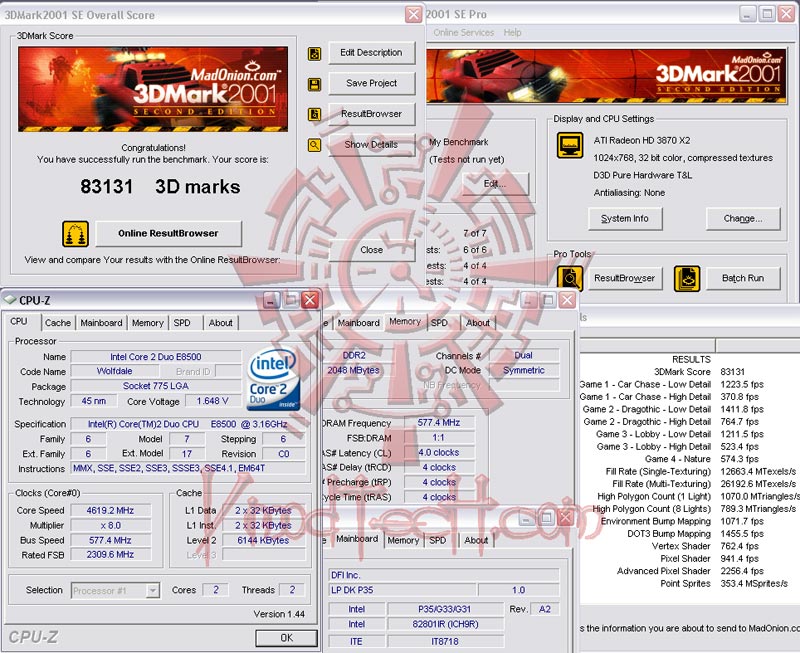Click the southbridge value 82801IR (ICH9R)
This screenshot has width=800, height=653.
(444, 624)
